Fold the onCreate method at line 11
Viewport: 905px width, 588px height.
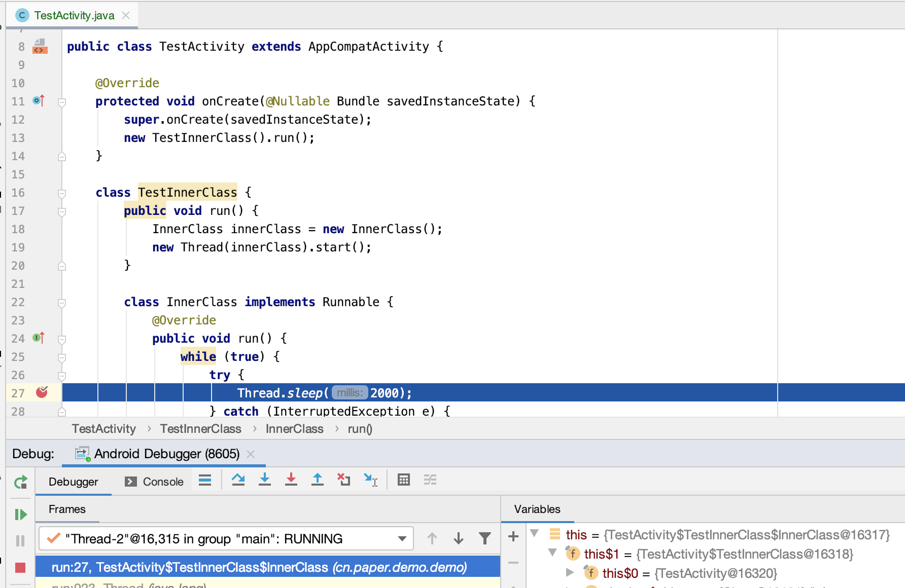[x=62, y=102]
